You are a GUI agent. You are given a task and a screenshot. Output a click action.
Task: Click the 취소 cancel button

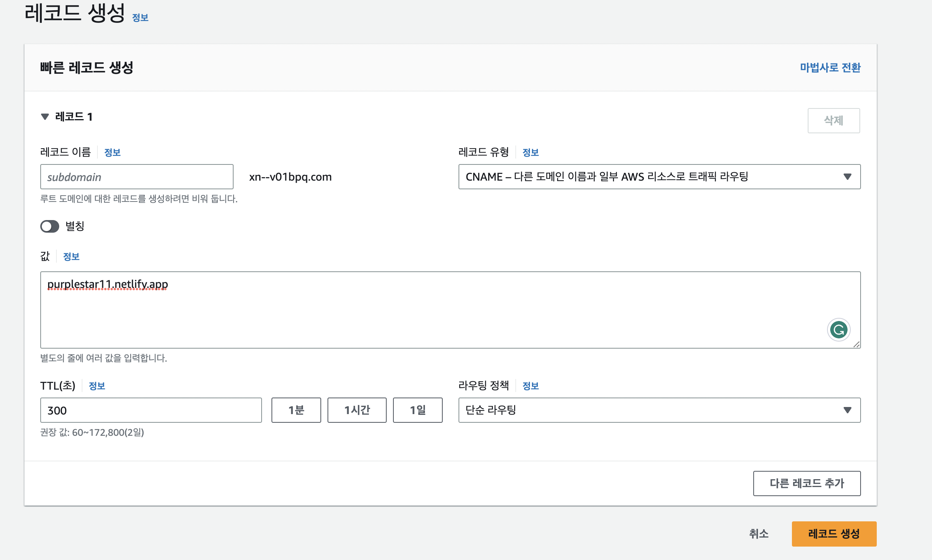click(x=758, y=534)
